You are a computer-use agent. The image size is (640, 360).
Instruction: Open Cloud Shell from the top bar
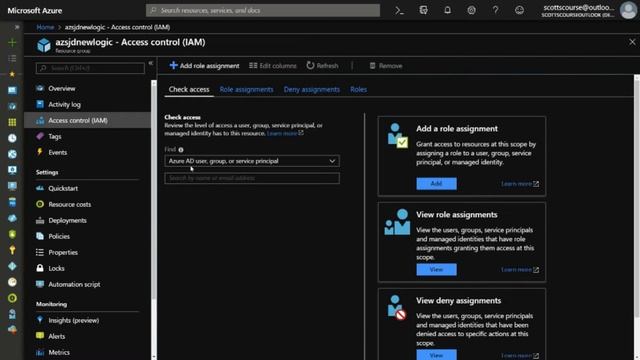click(399, 11)
